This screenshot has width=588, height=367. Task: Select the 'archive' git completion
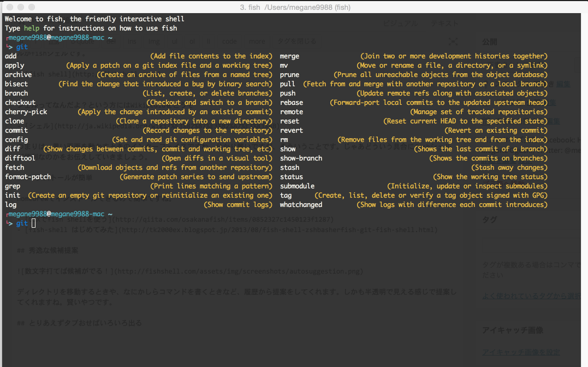[18, 75]
